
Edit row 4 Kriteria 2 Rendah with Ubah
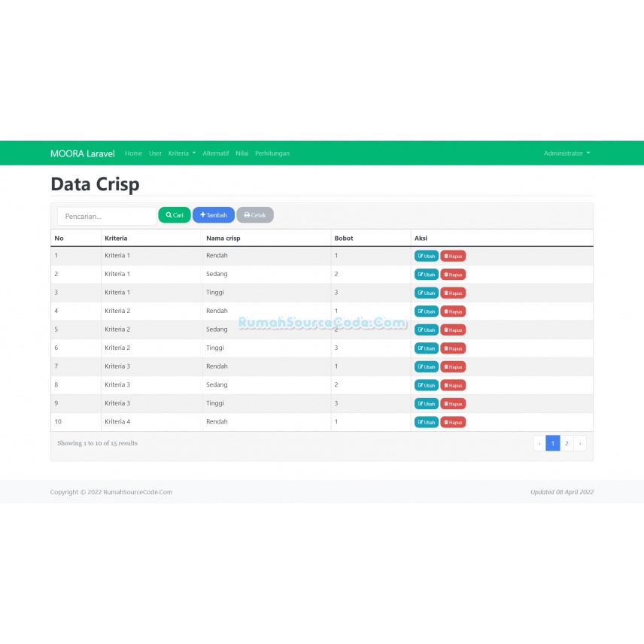(427, 311)
